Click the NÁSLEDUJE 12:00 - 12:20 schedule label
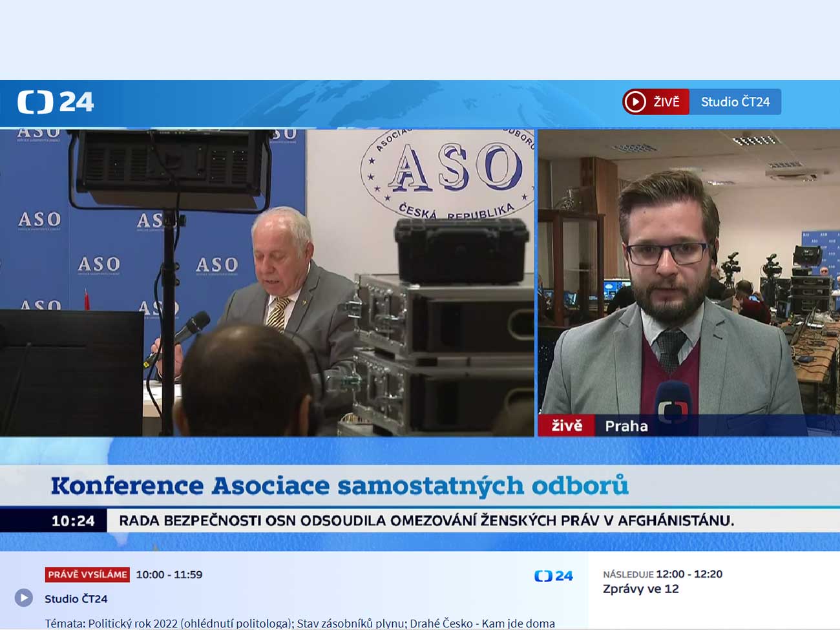The height and width of the screenshot is (630, 840). (x=662, y=574)
